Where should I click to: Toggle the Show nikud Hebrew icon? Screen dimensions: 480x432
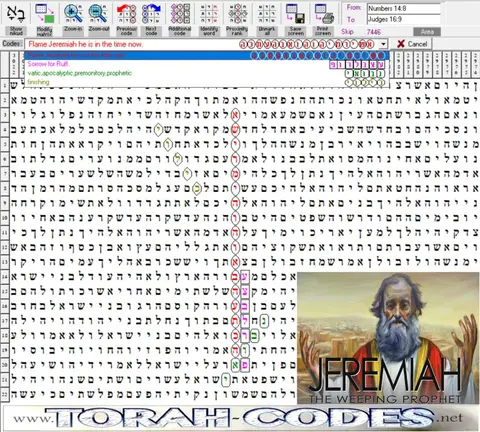click(16, 14)
